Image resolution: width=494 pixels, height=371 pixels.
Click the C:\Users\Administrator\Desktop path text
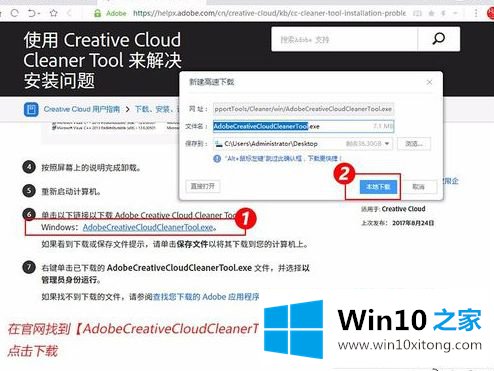(271, 144)
